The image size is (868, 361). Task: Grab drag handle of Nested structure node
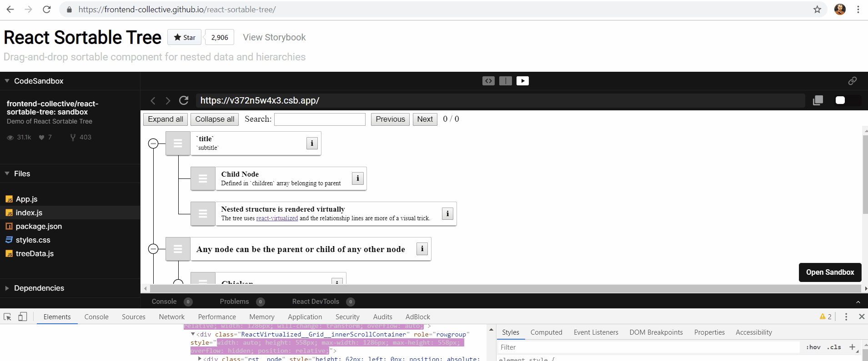click(203, 214)
